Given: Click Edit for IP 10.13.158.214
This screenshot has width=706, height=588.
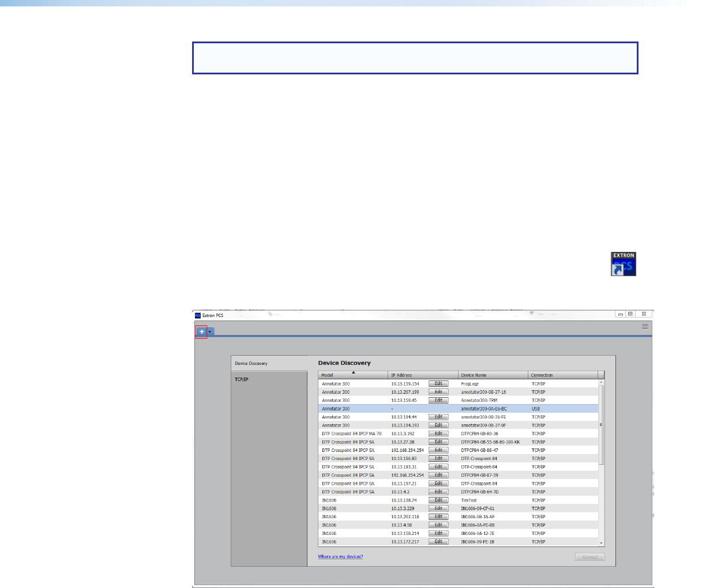Looking at the screenshot, I should (438, 534).
